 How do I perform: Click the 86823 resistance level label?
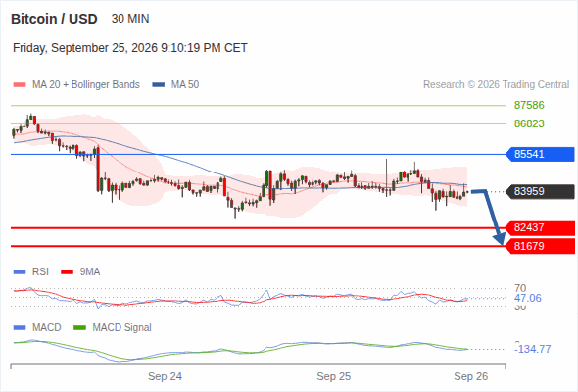[529, 123]
